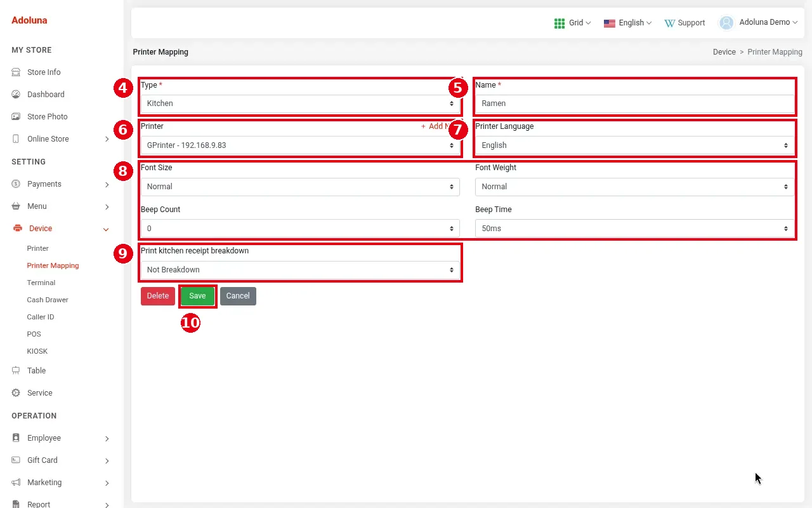The image size is (812, 508).
Task: Open KIOSK in the Device submenu
Action: tap(37, 351)
